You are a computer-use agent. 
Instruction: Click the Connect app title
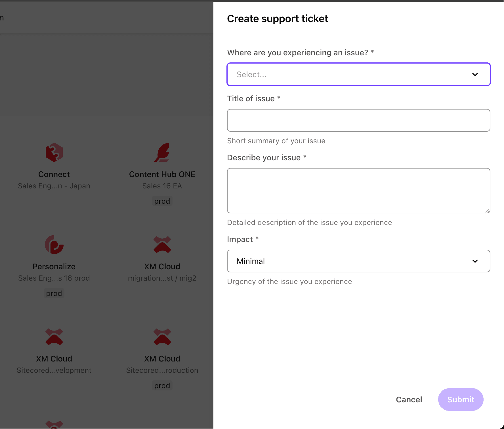(54, 174)
